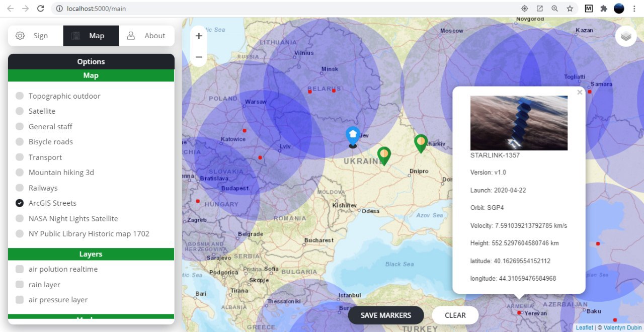
Task: Click the CLEAR button
Action: (x=455, y=315)
